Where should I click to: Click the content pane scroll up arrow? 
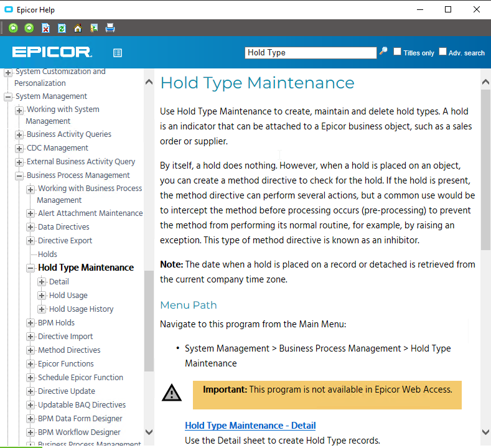(485, 82)
